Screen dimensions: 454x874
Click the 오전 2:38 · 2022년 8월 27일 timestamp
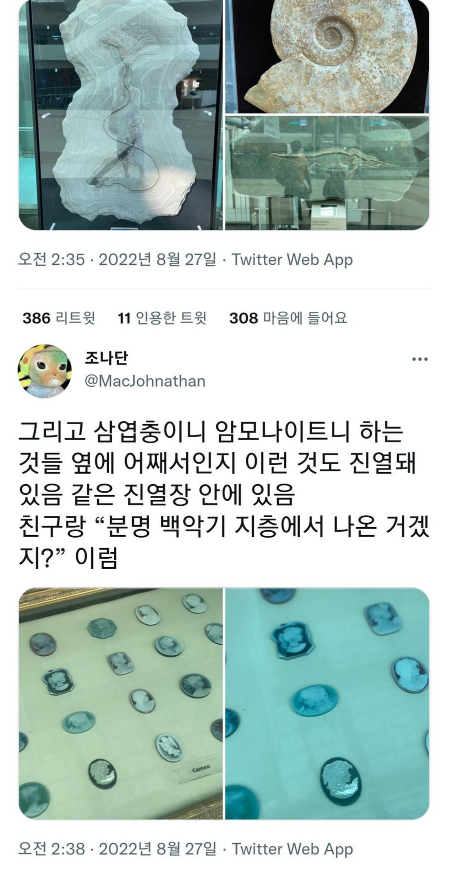point(117,849)
